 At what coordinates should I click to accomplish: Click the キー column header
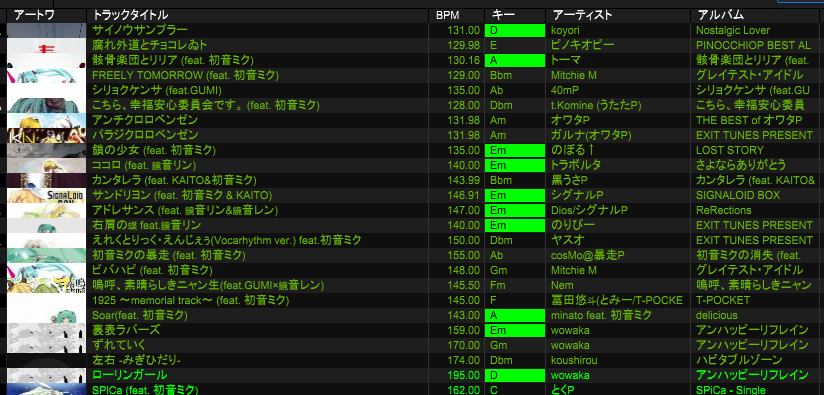click(x=503, y=15)
